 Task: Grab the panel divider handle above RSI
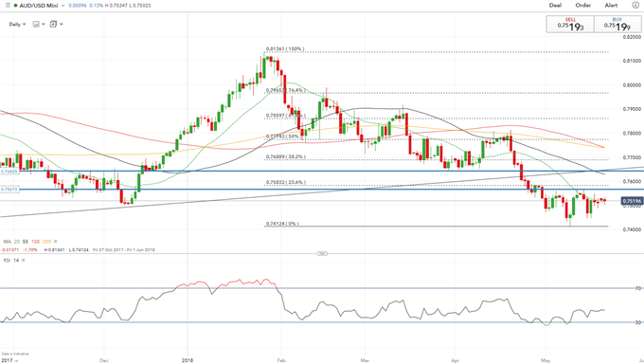(322, 254)
